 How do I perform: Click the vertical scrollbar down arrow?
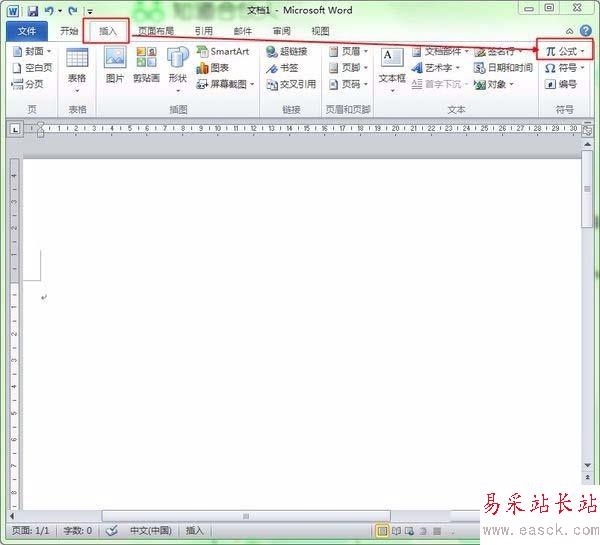point(587,465)
